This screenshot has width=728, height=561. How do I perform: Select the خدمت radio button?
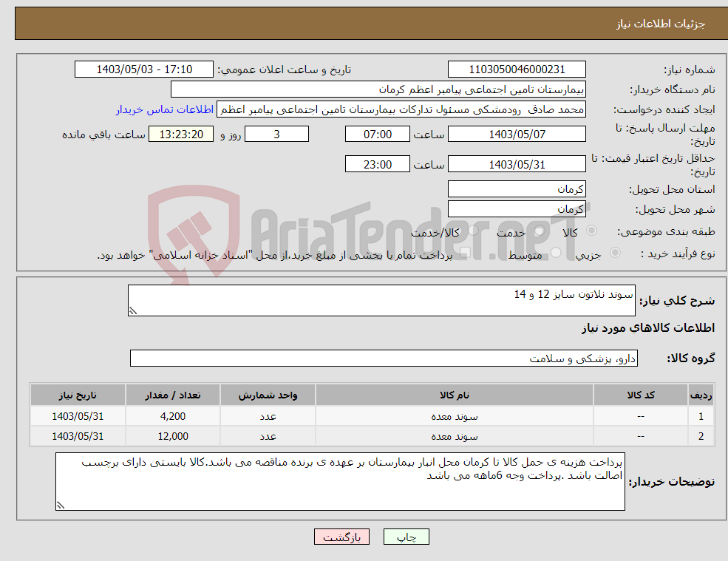click(539, 231)
